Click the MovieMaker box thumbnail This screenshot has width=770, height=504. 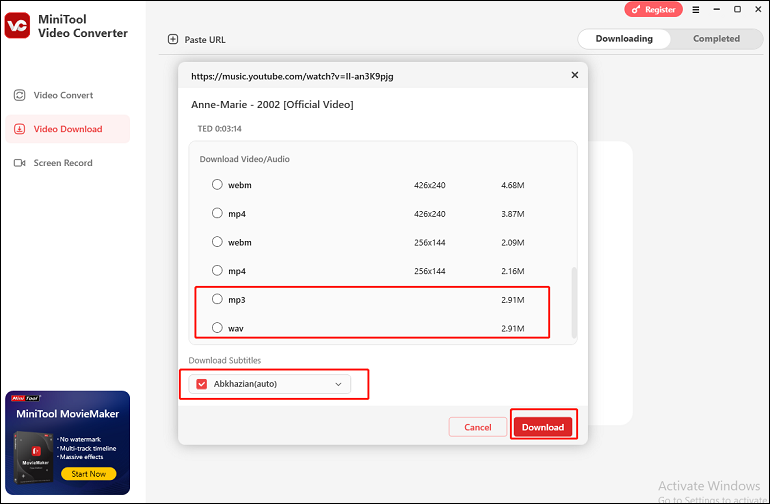click(x=33, y=458)
